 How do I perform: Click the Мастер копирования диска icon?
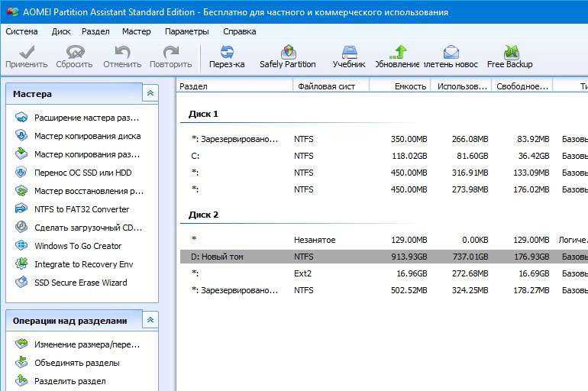pyautogui.click(x=21, y=135)
